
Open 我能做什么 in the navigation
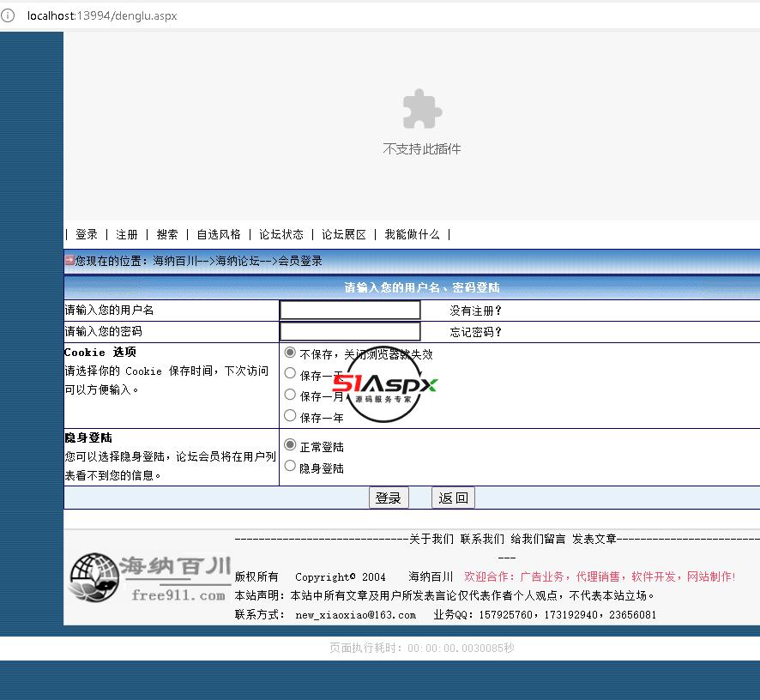click(412, 235)
